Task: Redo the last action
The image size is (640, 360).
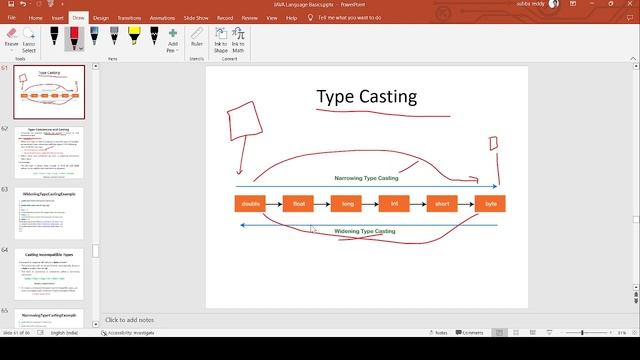Action: (39, 4)
